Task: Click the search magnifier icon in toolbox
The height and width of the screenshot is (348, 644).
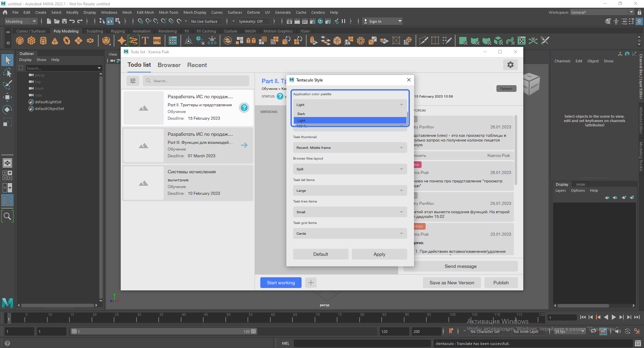Action: coord(7,216)
